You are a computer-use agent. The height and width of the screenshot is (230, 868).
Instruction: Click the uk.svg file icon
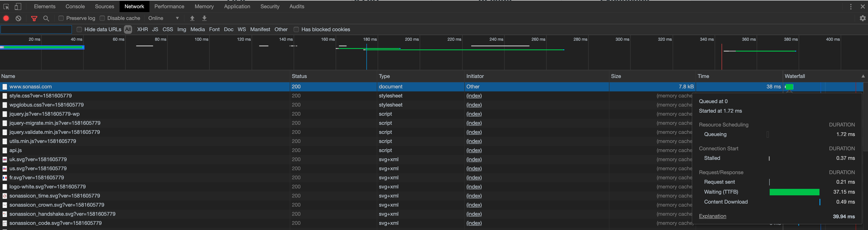pyautogui.click(x=5, y=159)
